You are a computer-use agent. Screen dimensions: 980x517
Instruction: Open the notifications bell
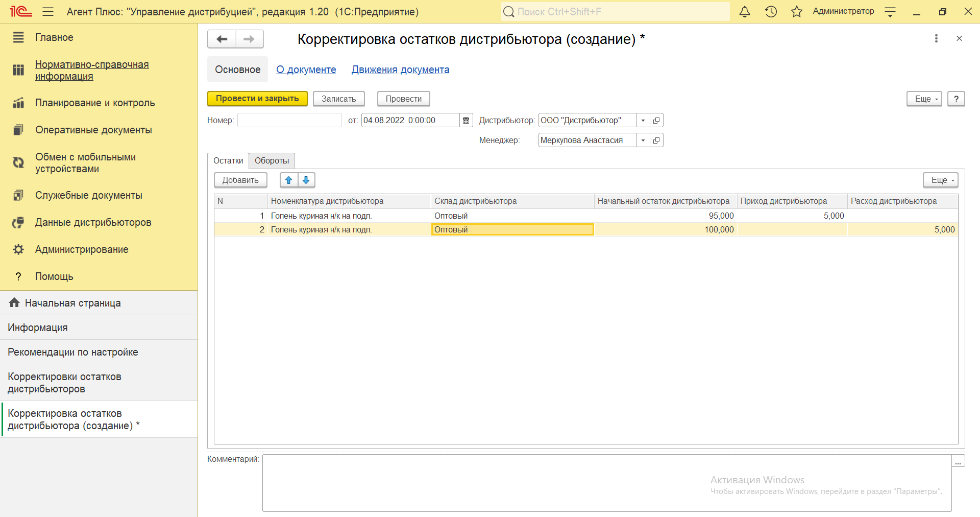coord(745,11)
